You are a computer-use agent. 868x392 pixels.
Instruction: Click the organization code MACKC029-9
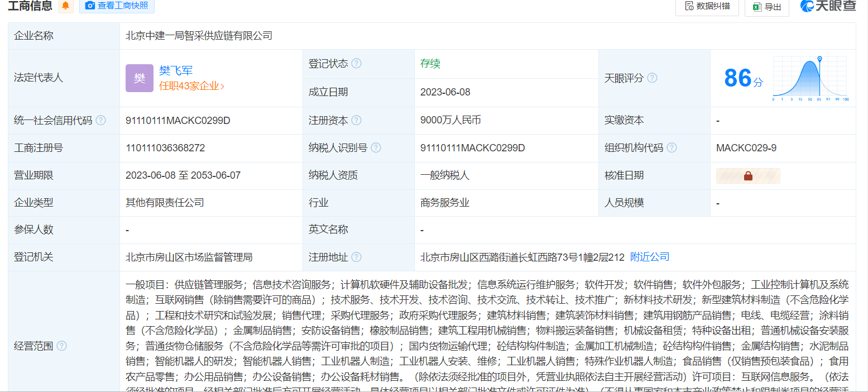coord(746,148)
